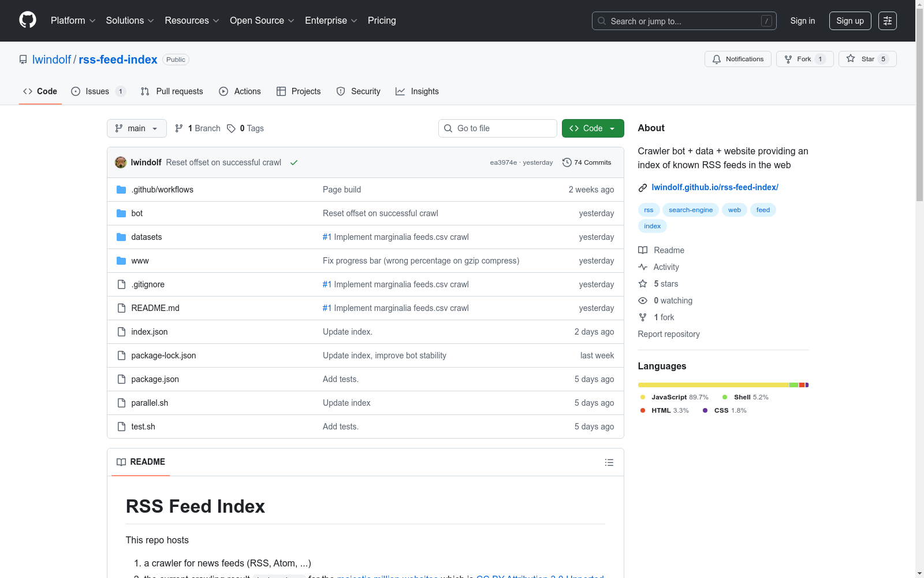The height and width of the screenshot is (578, 924).
Task: Open the 1 fork link in About
Action: click(664, 317)
